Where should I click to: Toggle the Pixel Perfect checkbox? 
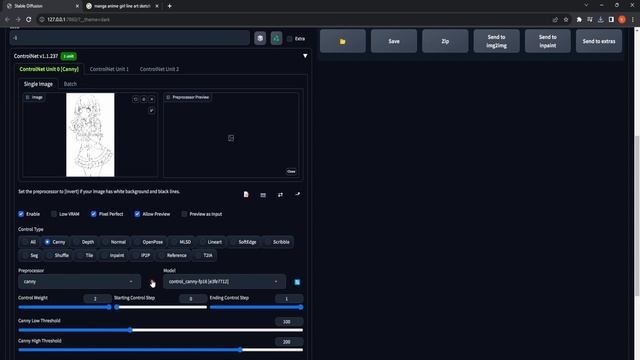pos(93,214)
